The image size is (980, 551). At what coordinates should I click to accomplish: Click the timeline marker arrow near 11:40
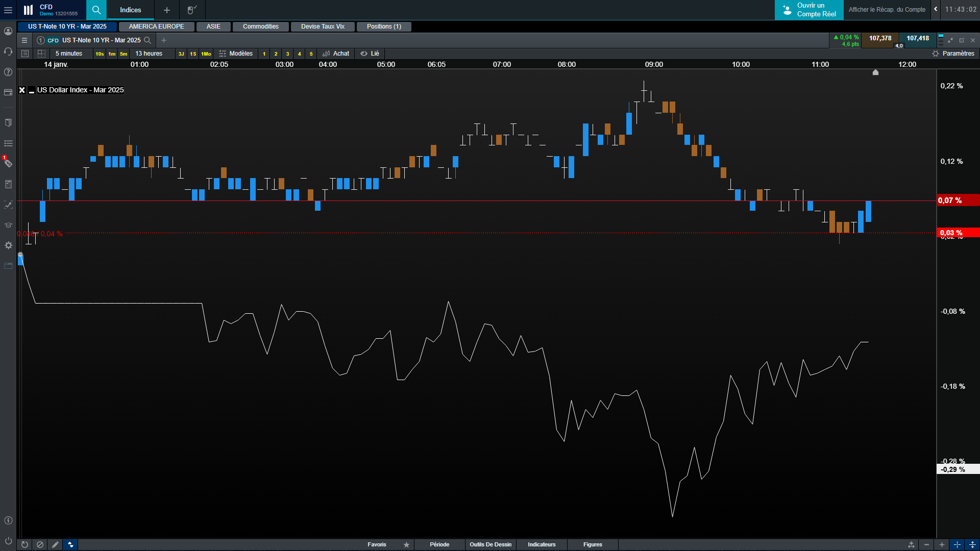coord(875,72)
